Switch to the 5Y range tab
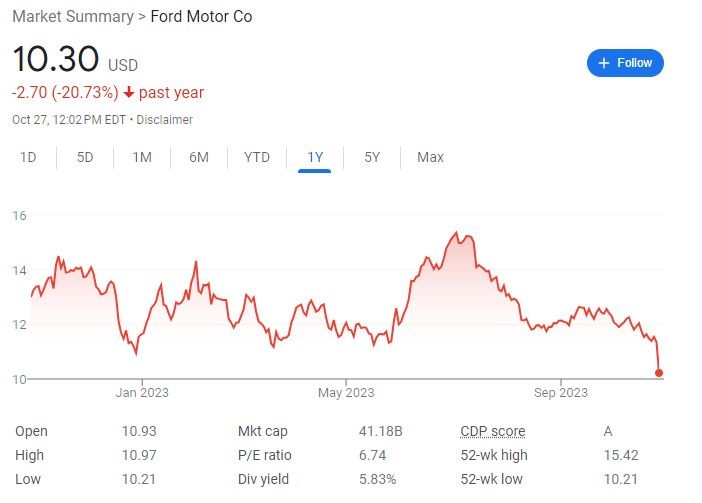702x503 pixels. pos(372,157)
